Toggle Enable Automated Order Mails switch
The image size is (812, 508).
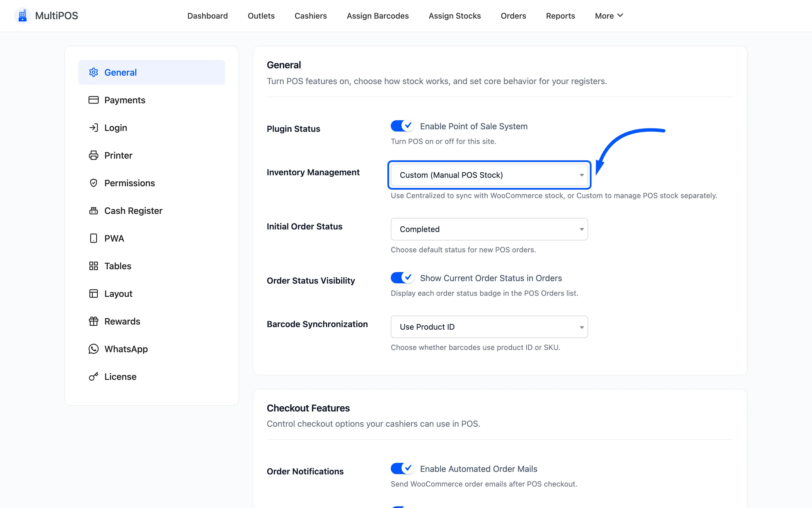pos(402,468)
